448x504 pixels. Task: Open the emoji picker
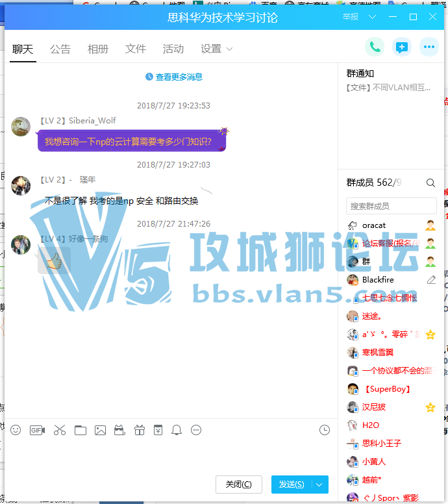pos(16,430)
